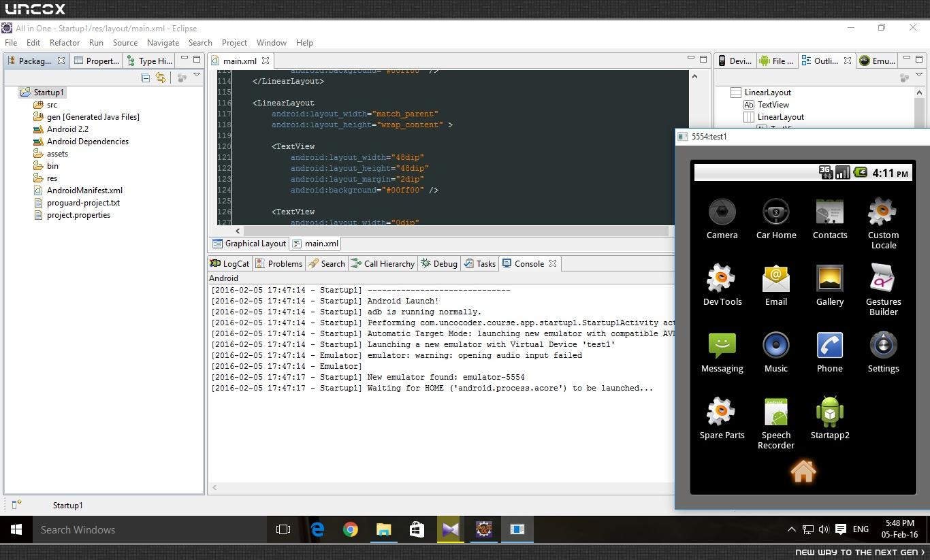Click Collapse All in Package Explorer toolbar
The image size is (930, 560).
point(146,78)
